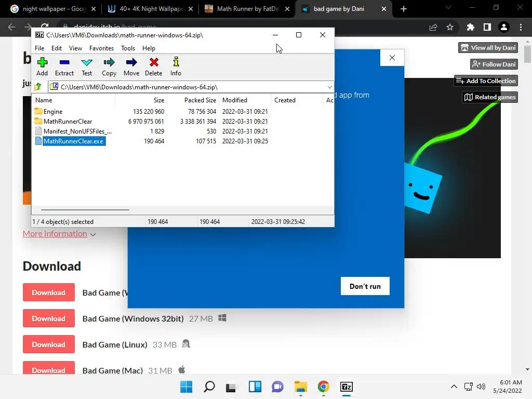Open File Explorer from taskbar
Viewport: 532px width, 399px height.
(x=301, y=387)
